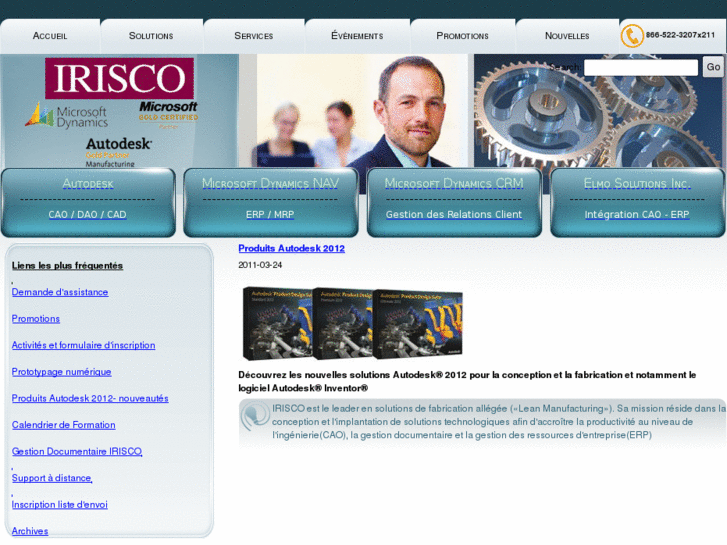
Task: Open the Archives link
Action: tap(30, 531)
